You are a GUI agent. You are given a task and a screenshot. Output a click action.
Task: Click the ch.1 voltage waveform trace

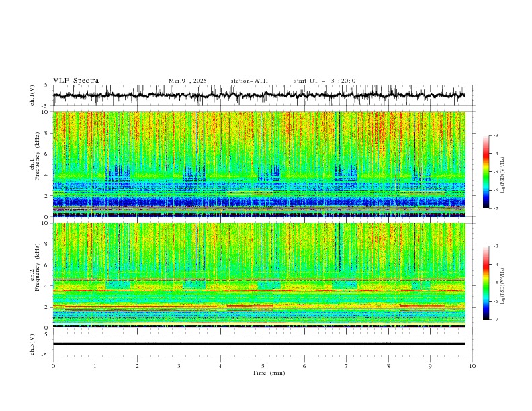259,95
